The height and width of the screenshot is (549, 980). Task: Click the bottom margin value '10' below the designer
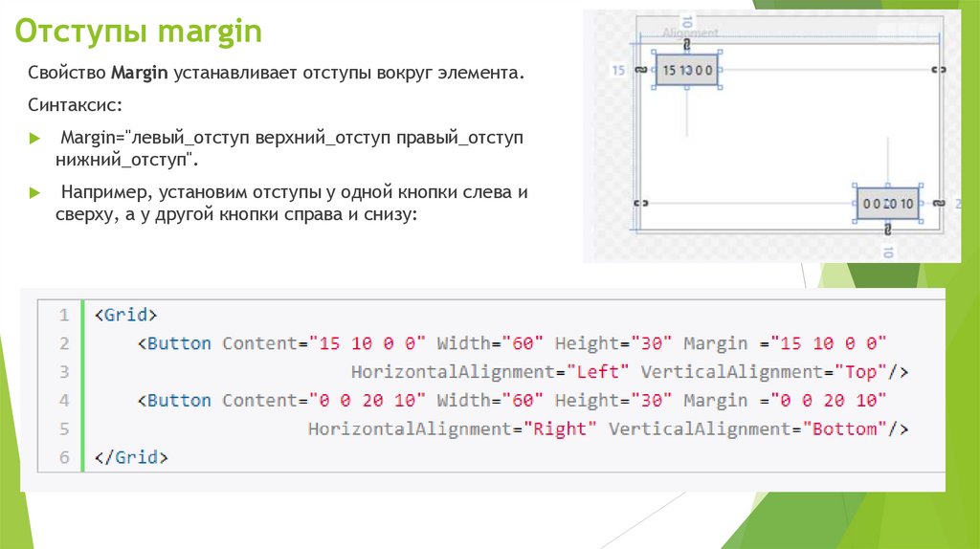coord(887,252)
